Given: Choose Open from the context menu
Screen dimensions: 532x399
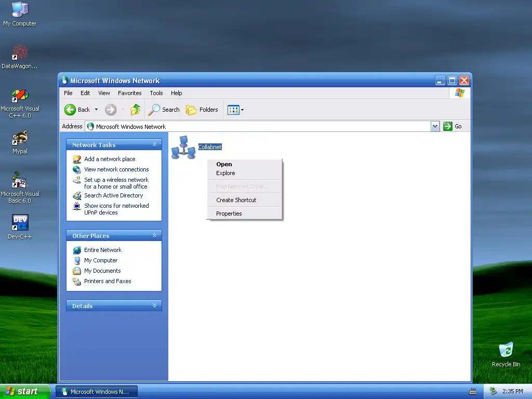Looking at the screenshot, I should point(244,164).
